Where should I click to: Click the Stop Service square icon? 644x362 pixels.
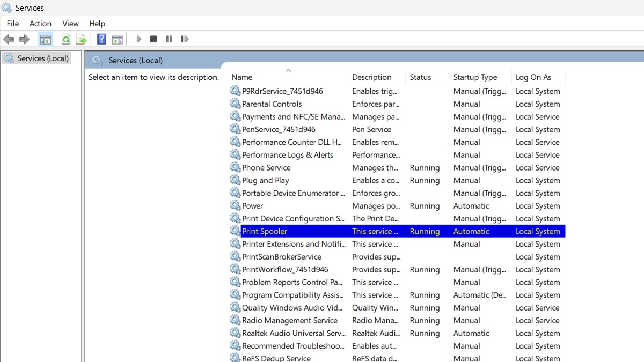153,39
